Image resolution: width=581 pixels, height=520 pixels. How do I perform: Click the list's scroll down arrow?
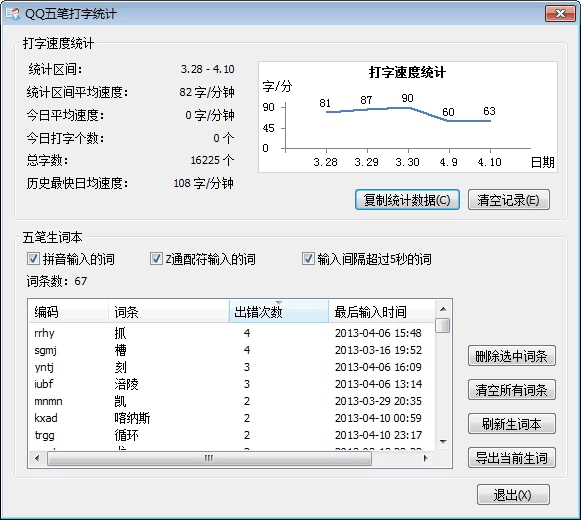443,441
